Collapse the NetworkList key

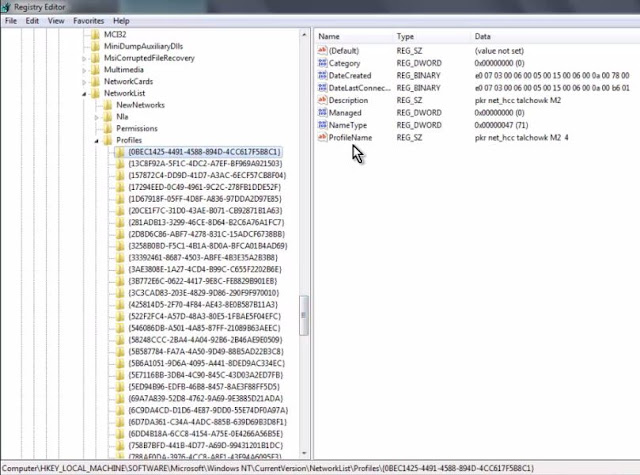[x=84, y=94]
